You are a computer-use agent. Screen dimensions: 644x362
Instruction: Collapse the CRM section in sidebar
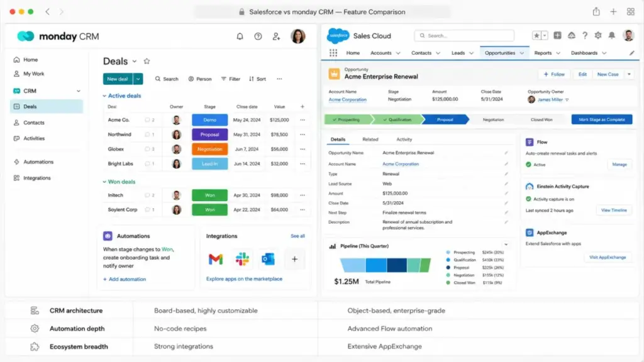[79, 90]
